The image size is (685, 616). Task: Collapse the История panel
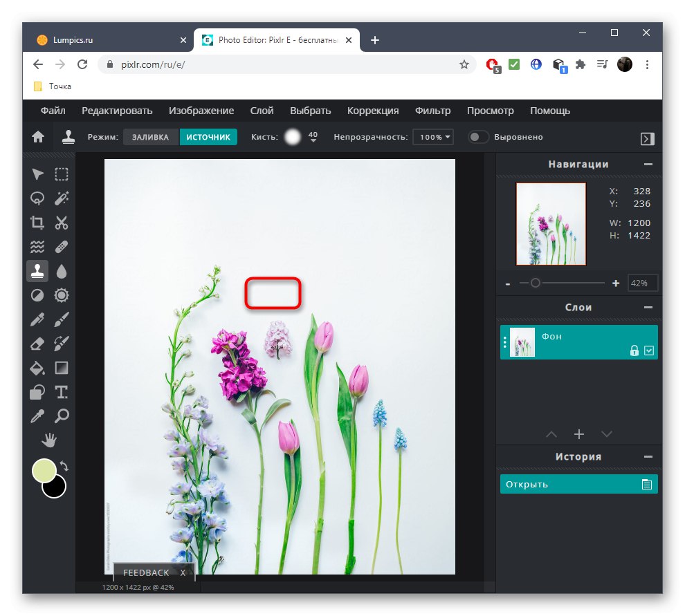tap(648, 456)
